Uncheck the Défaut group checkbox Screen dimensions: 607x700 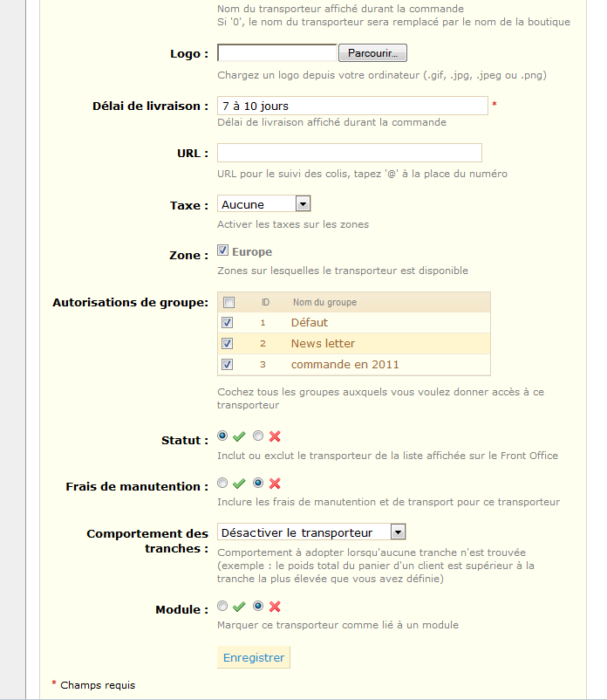tap(227, 322)
